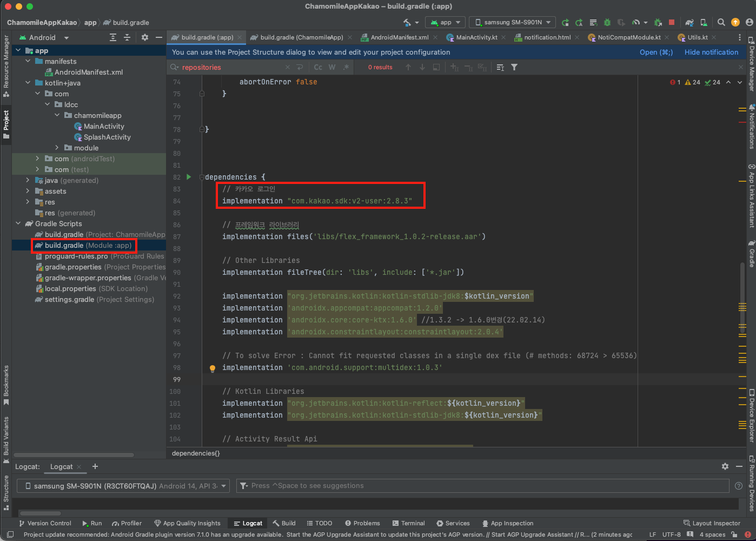Click the Debug app bug icon
756x541 pixels.
[x=607, y=22]
